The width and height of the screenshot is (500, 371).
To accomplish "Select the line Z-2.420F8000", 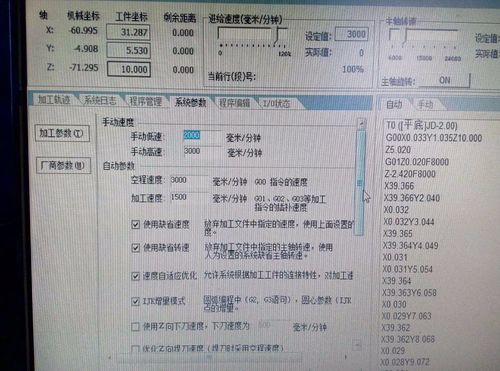I will click(x=410, y=174).
